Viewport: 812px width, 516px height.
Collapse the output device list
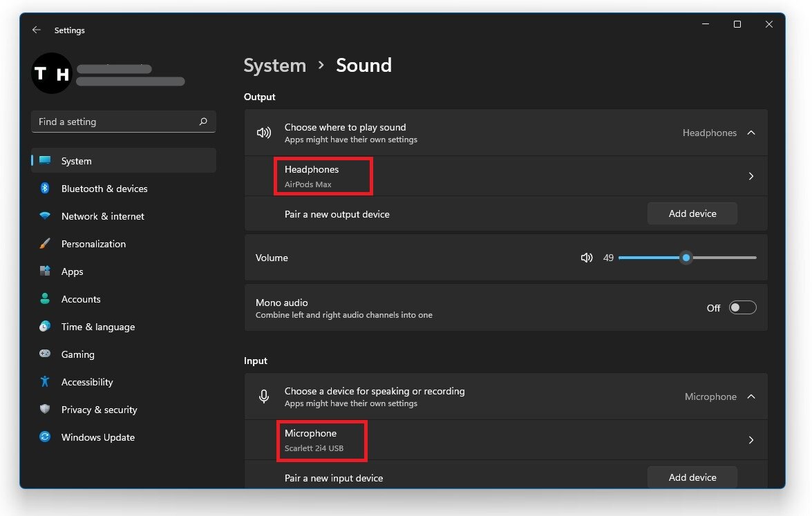(751, 133)
